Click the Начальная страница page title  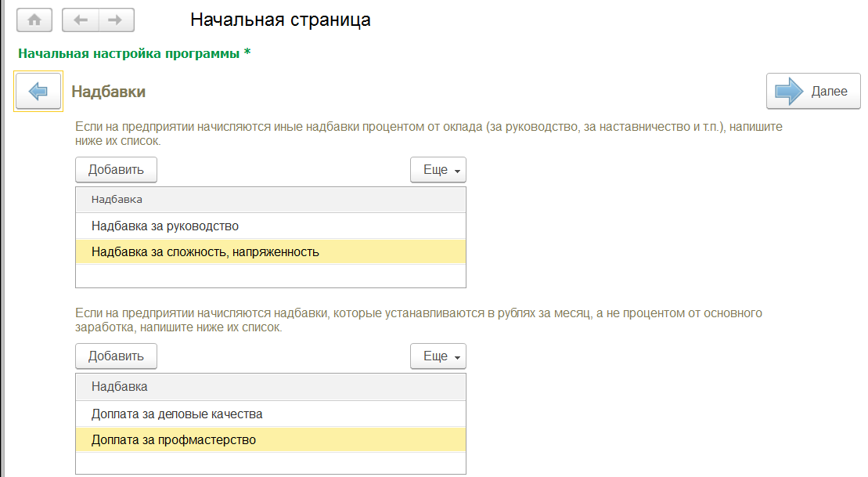[280, 20]
